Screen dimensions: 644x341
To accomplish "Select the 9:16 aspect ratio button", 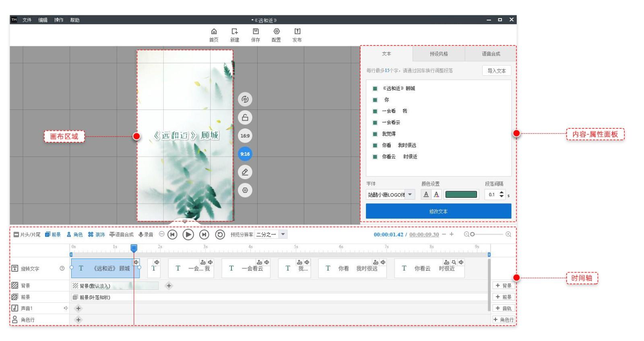I will tap(245, 154).
